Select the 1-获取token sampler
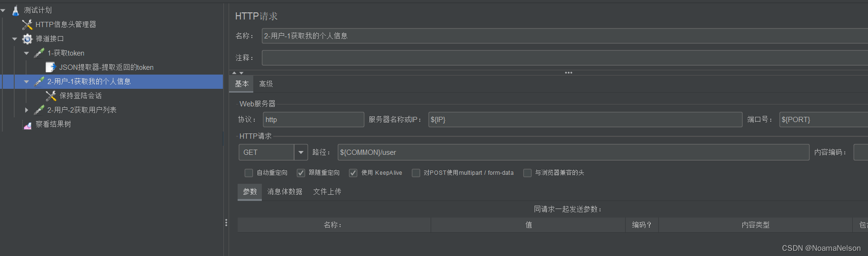This screenshot has width=868, height=256. pyautogui.click(x=66, y=53)
